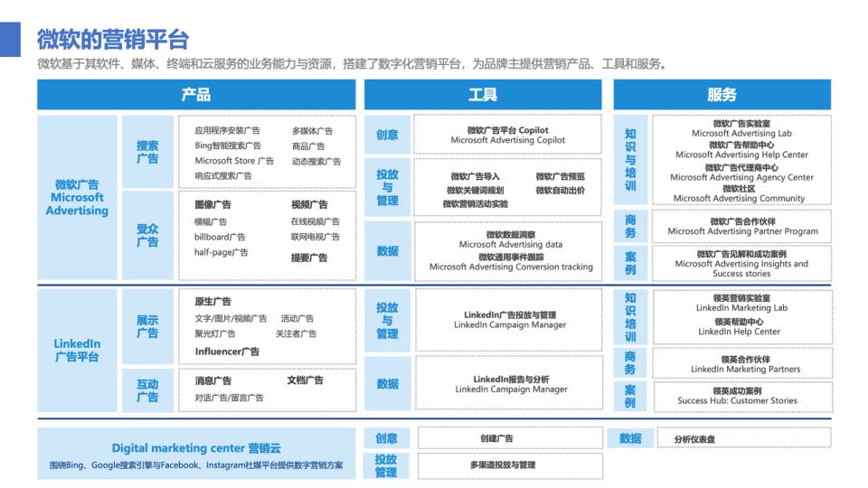
Task: Click the text LinkedIn Help Center
Action: pyautogui.click(x=739, y=332)
